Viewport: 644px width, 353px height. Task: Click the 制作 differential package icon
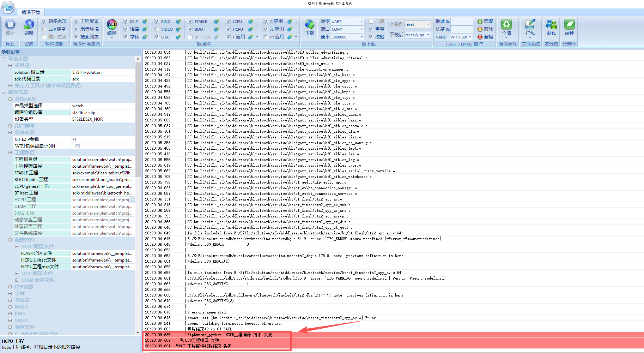click(551, 25)
